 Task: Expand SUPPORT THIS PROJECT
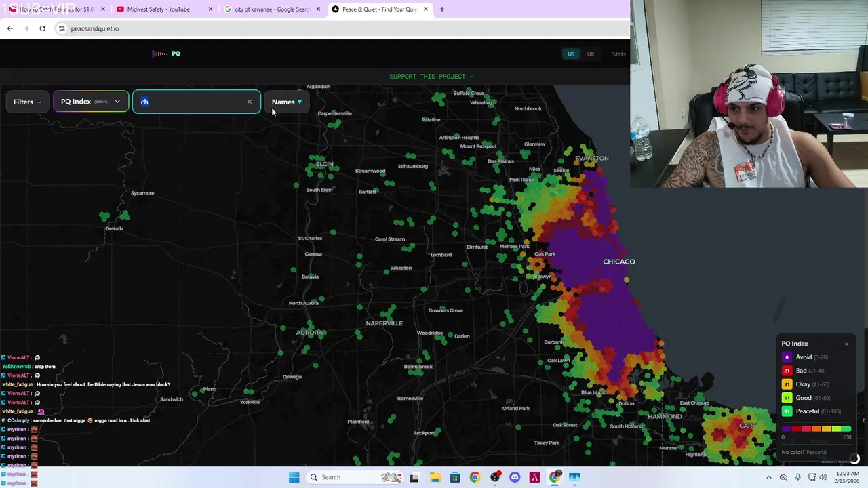[431, 77]
